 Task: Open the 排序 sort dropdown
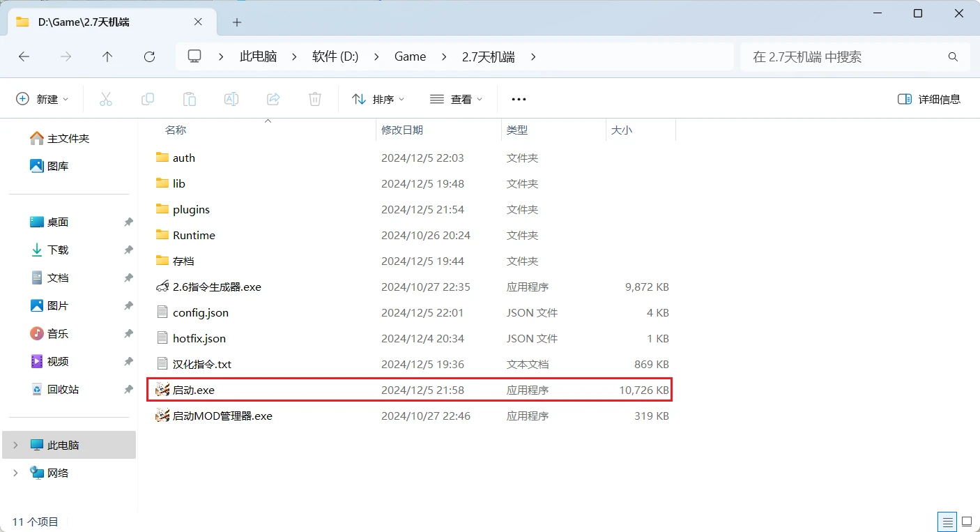(378, 98)
